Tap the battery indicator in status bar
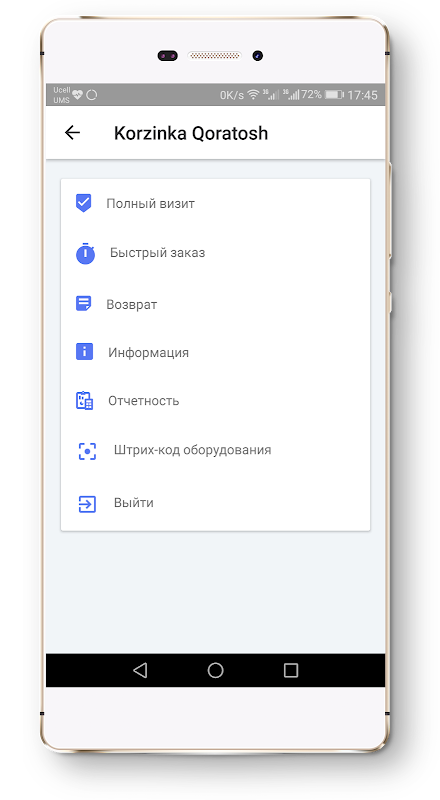The height and width of the screenshot is (800, 440). pos(334,95)
